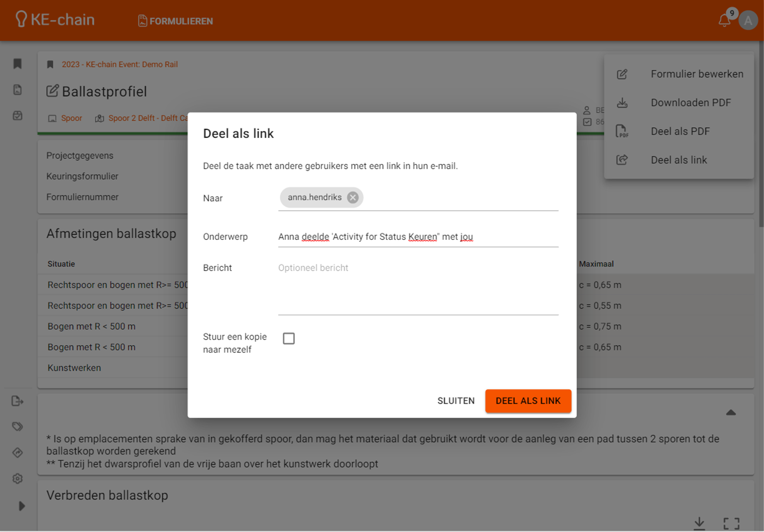Click the Onderwerp subject text field
764x532 pixels.
pos(418,237)
